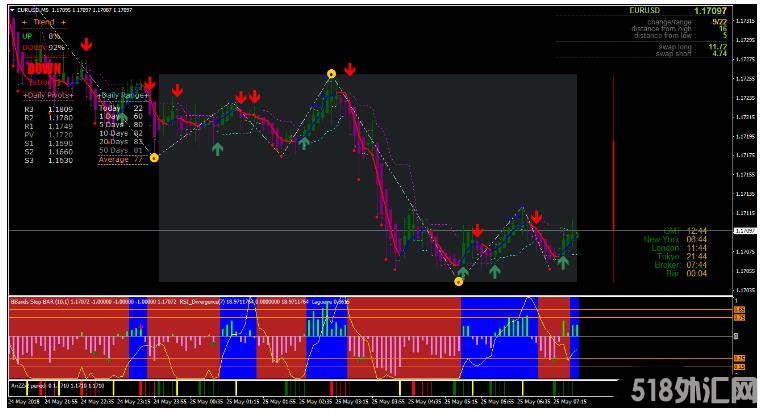
Task: Select the 'Average 77' range row
Action: [121, 159]
